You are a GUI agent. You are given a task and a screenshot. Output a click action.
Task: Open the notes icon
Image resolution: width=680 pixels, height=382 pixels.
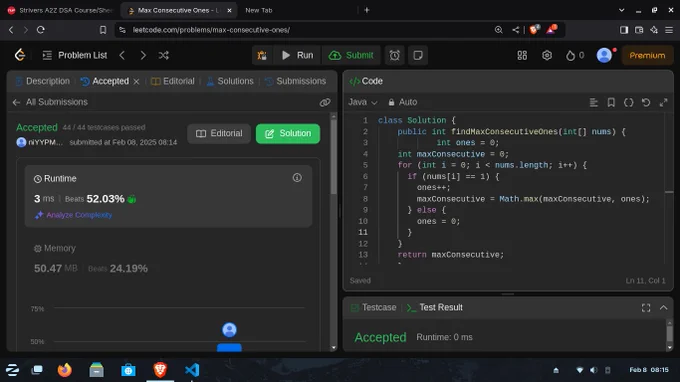point(418,56)
